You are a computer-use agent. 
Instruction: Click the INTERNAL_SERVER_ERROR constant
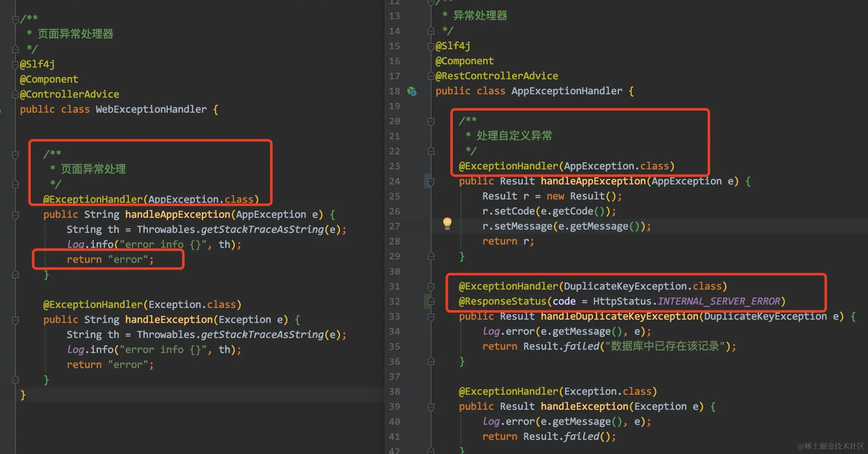[719, 301]
